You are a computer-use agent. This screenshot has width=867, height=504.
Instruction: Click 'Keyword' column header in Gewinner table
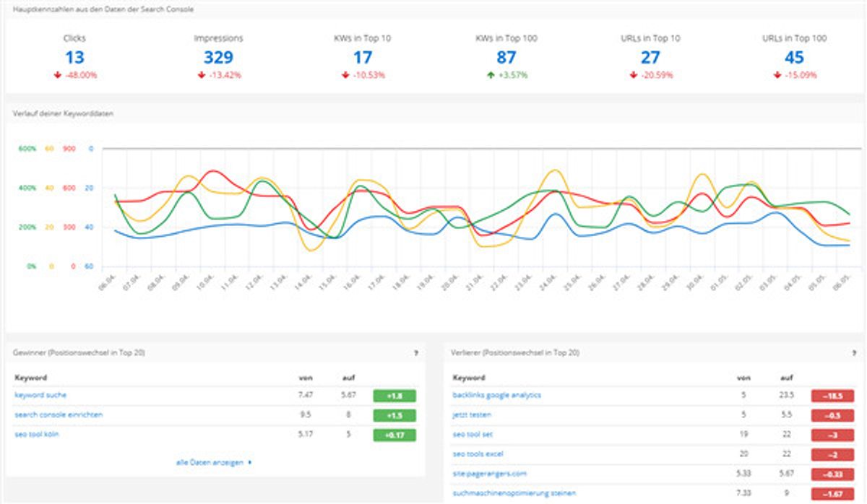31,377
